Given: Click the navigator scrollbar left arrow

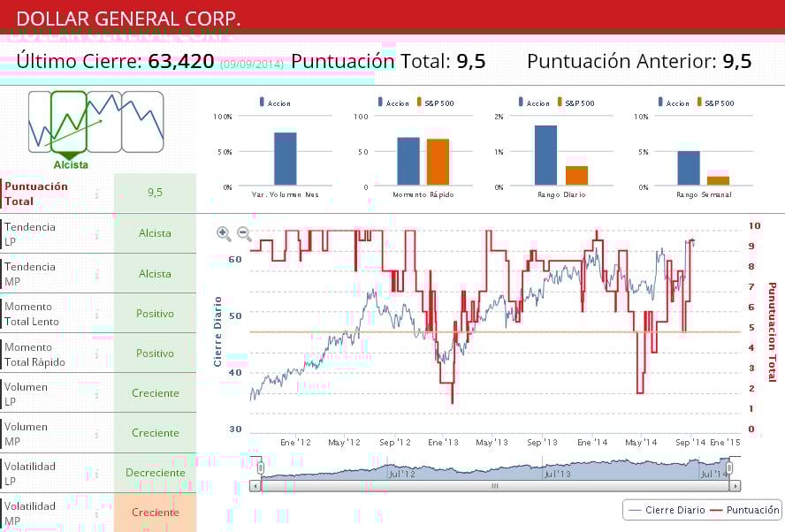Looking at the screenshot, I should pyautogui.click(x=255, y=485).
